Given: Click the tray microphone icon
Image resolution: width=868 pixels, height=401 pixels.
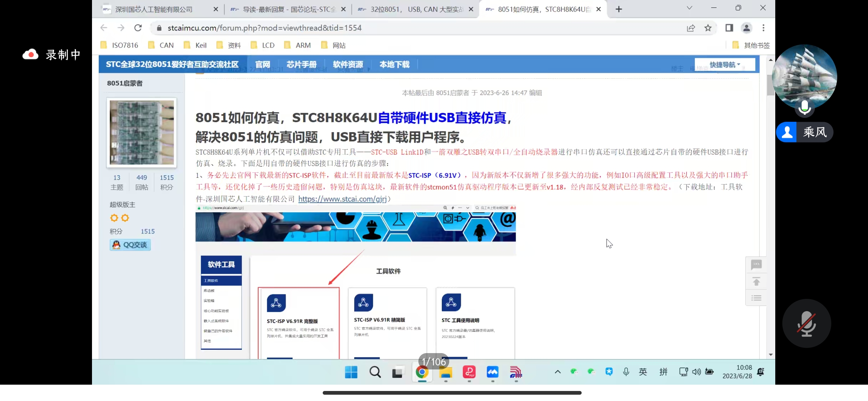Looking at the screenshot, I should [626, 372].
